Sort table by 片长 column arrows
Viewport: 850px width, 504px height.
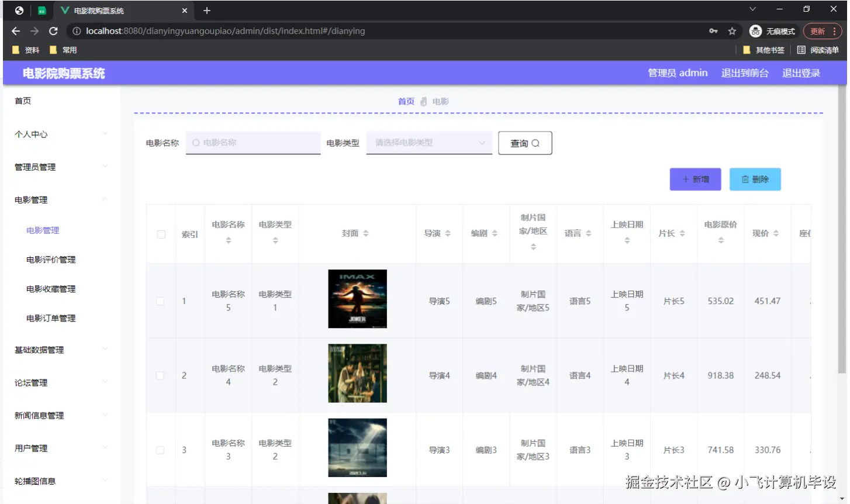[682, 233]
